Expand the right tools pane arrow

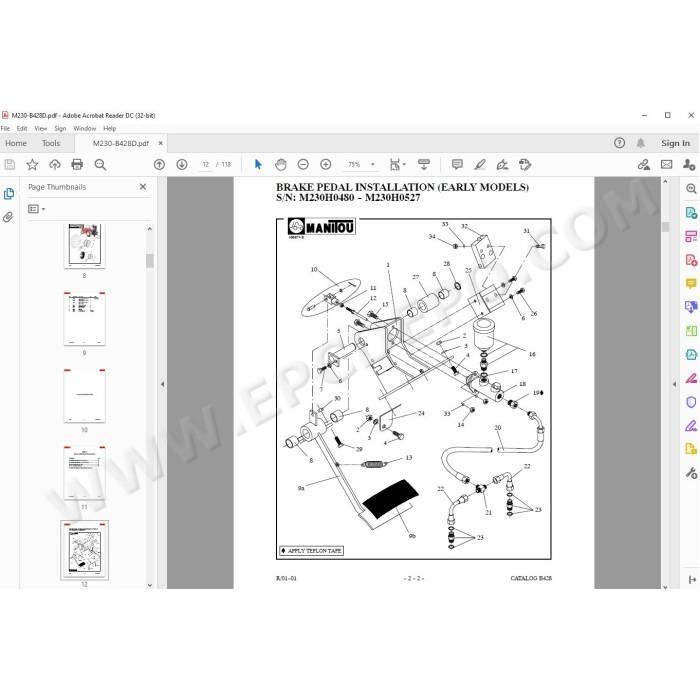pyautogui.click(x=675, y=384)
